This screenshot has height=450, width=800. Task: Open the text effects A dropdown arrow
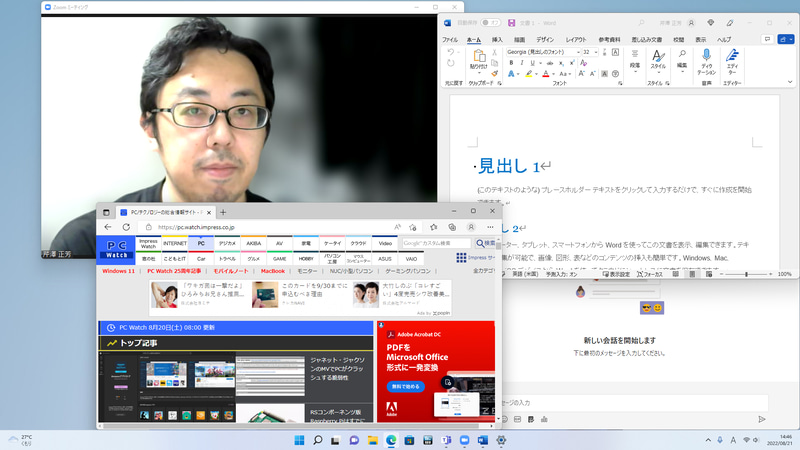(518, 74)
